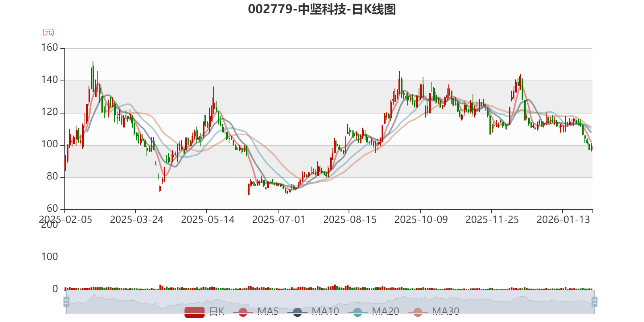Grab the right data zoom slider handle
Screen dimensions: 644x322
[594, 301]
